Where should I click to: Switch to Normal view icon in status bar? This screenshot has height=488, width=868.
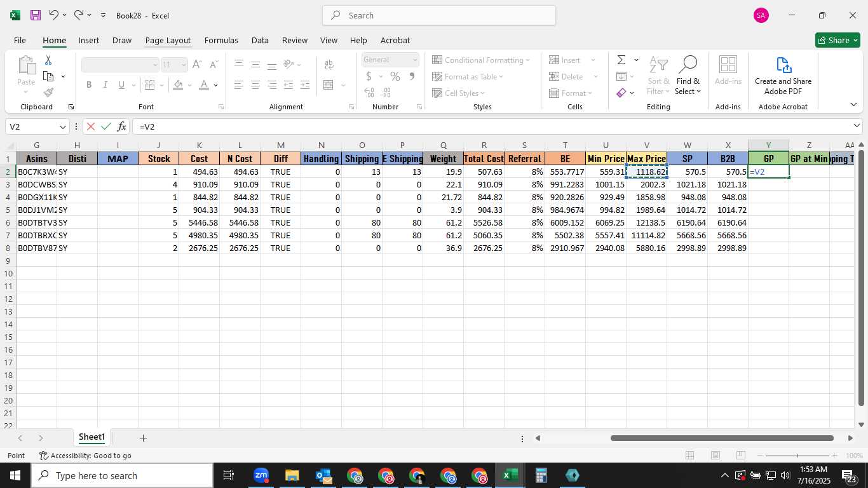coord(689,455)
